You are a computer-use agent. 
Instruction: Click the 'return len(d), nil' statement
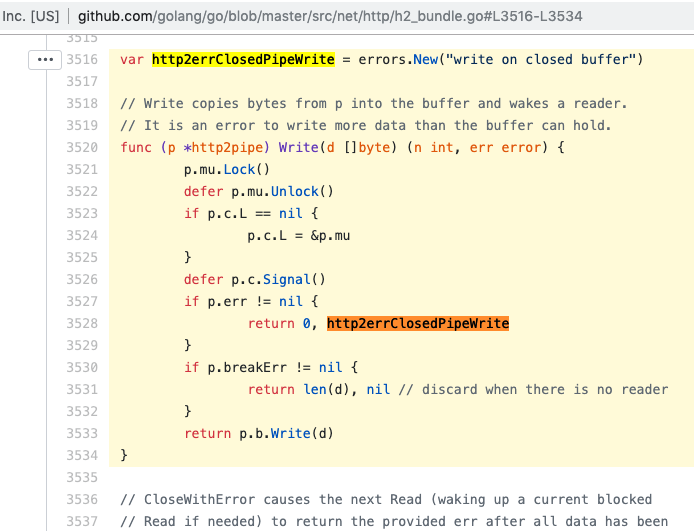point(319,389)
